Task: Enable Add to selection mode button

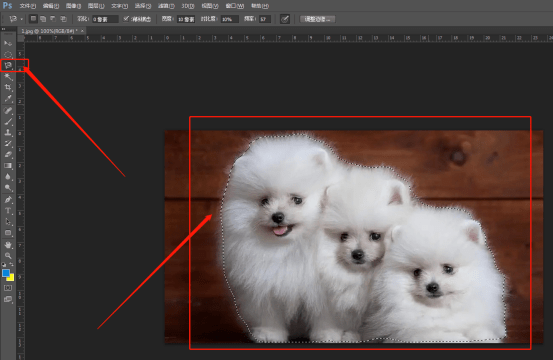Action: click(43, 19)
